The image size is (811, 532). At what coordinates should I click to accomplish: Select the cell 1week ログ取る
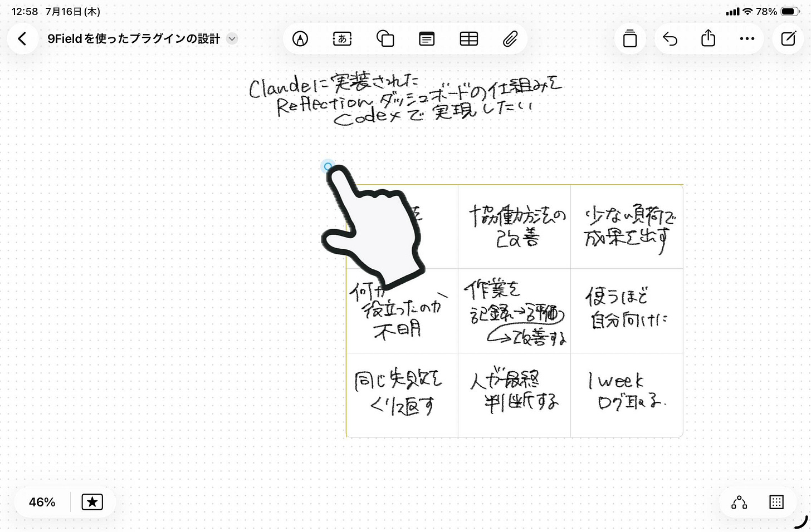pos(627,395)
